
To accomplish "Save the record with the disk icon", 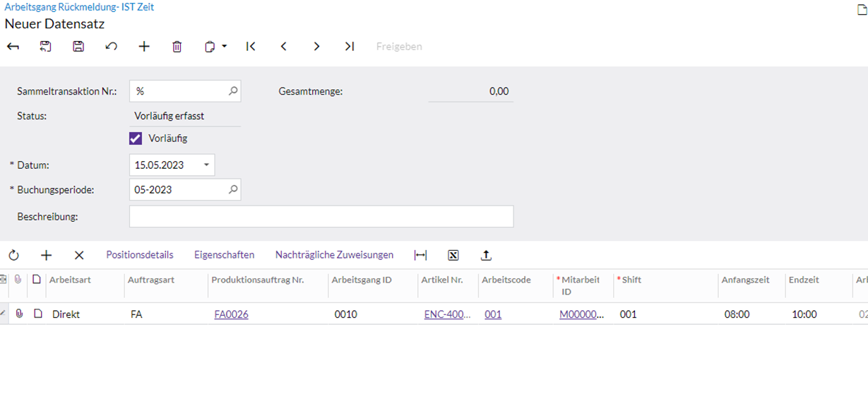I will click(78, 47).
